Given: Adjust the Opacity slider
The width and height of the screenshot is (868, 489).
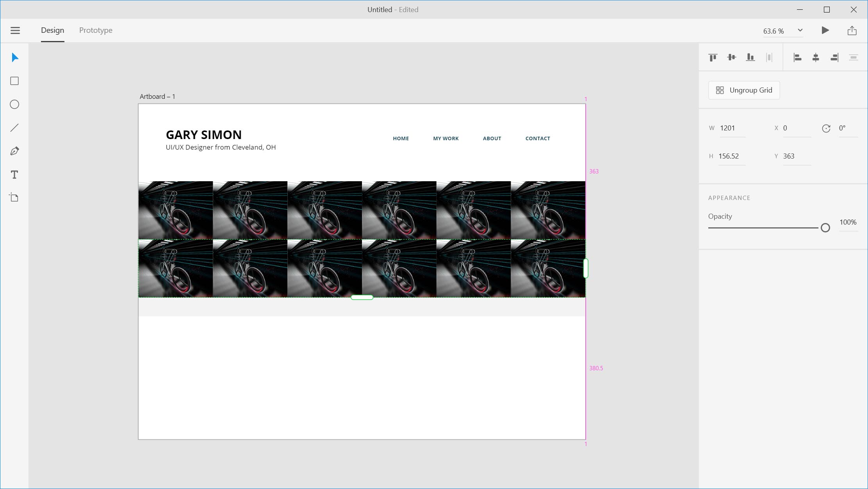Looking at the screenshot, I should 825,227.
